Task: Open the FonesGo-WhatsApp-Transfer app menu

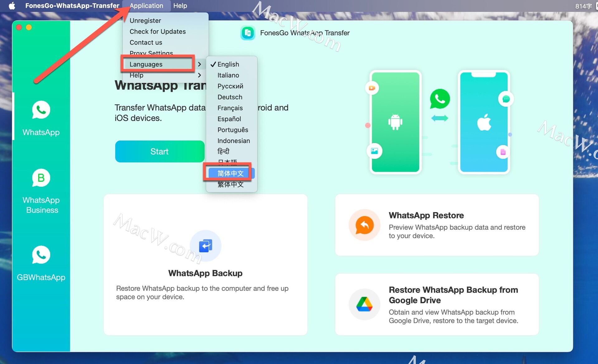Action: pyautogui.click(x=72, y=6)
